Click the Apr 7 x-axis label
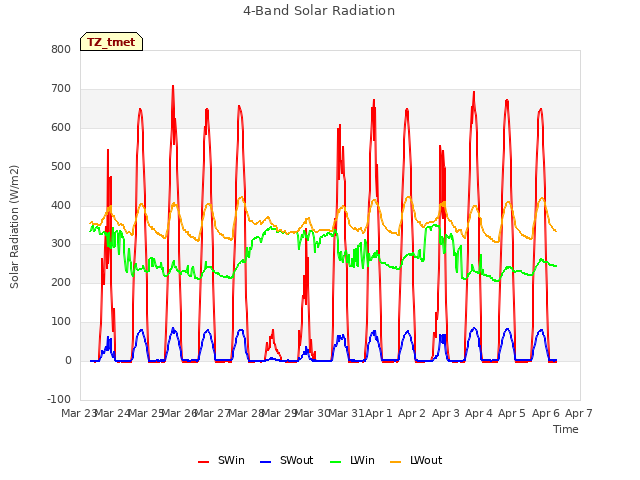Screen dimensions: 640x480 (x=579, y=413)
